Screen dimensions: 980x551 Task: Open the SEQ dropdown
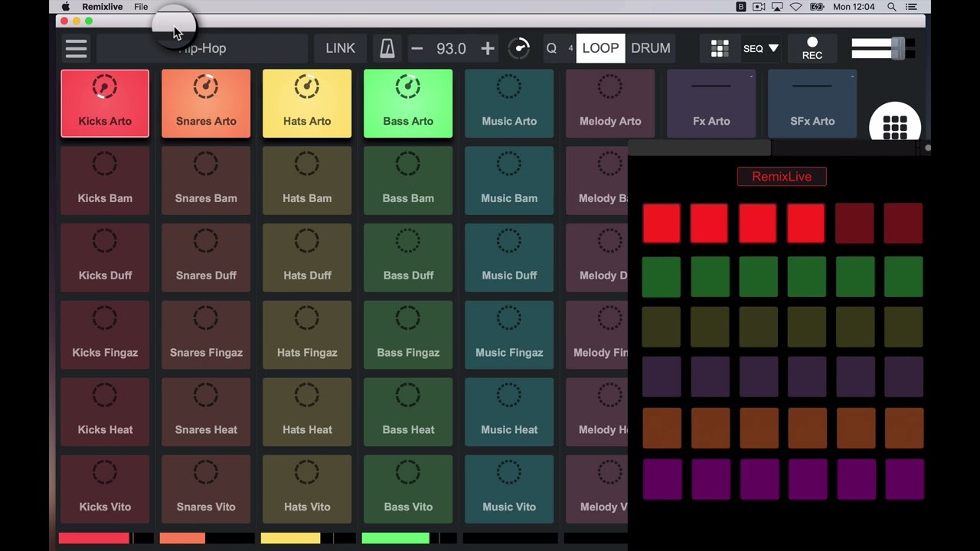761,48
